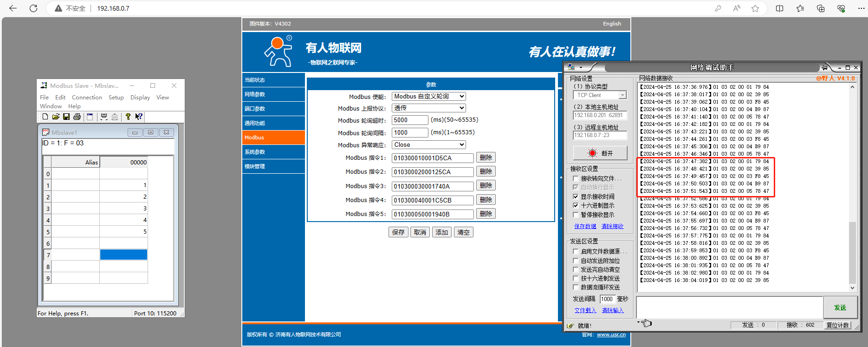This screenshot has height=347, width=868.
Task: Click the 添加 button to add command
Action: (x=441, y=232)
